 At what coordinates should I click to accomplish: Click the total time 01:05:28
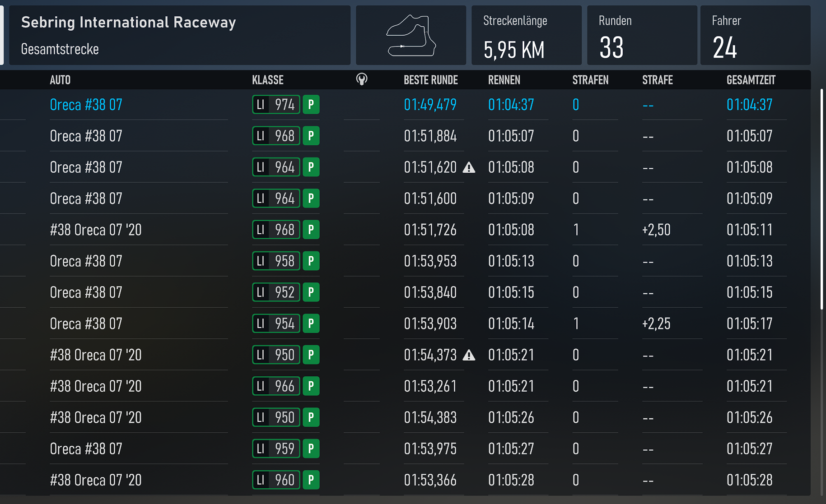(749, 480)
